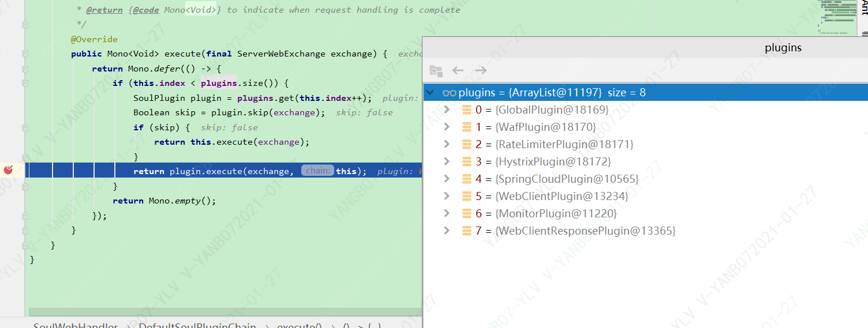This screenshot has height=328, width=868.
Task: Click the folder icon in plugins popup toolbar
Action: (x=436, y=71)
